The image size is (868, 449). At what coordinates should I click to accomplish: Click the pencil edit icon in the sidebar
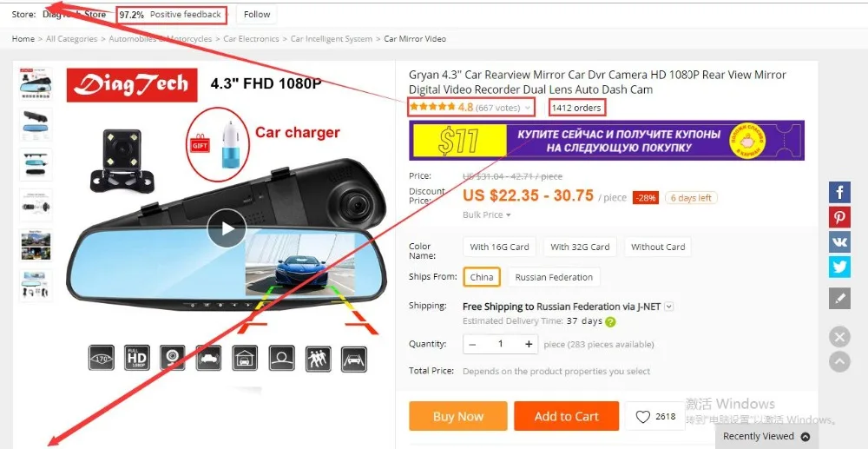click(x=839, y=299)
